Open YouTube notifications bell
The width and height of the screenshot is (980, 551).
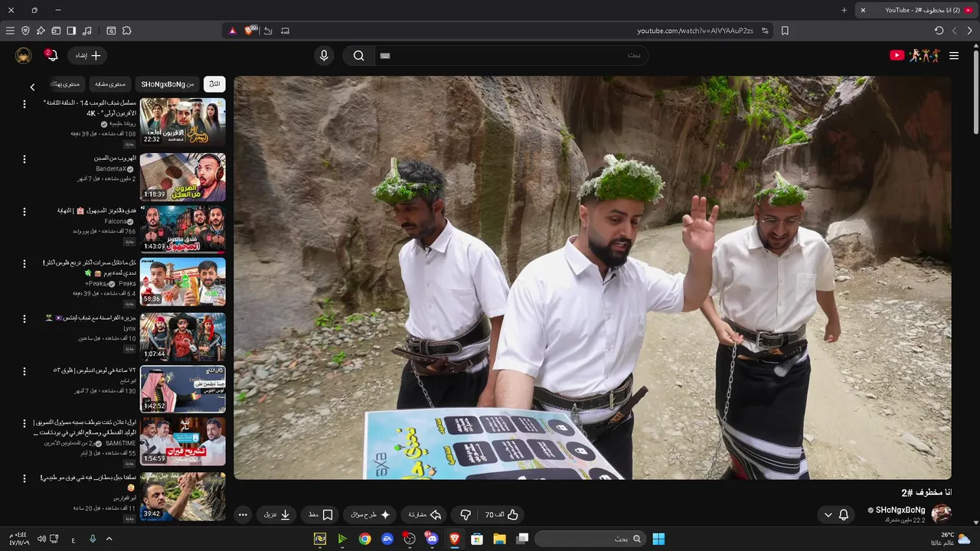coord(51,55)
